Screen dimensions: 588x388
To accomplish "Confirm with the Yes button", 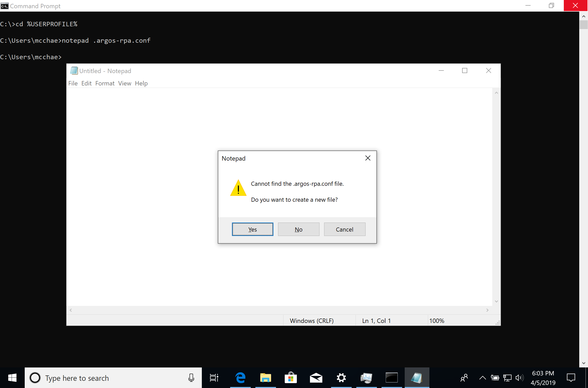I will [x=253, y=229].
